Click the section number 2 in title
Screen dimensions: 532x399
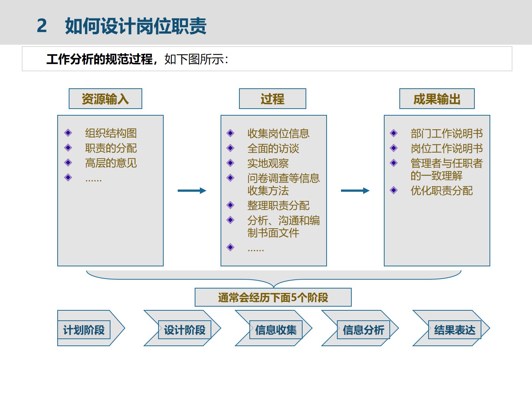point(42,26)
